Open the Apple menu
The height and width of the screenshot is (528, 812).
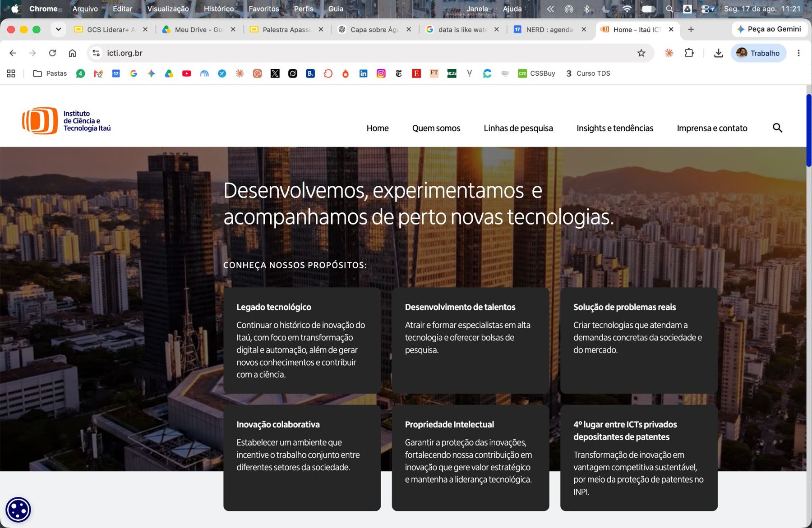coord(15,9)
